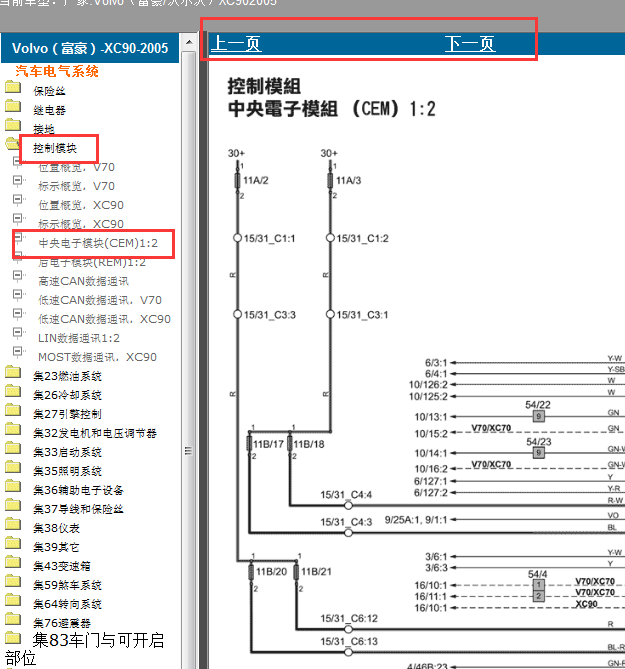Open folder icon for 集37导线和保险丝
Screen dimensions: 625x669
[13, 505]
